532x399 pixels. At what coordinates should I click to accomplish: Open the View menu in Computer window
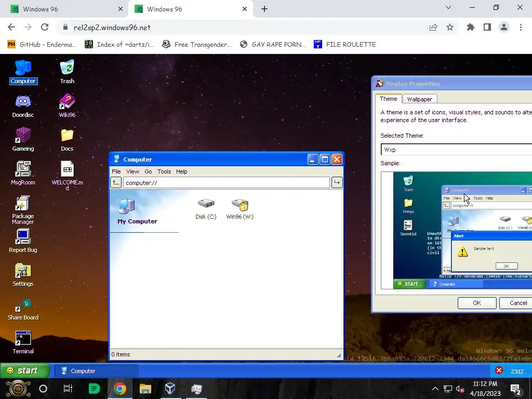(x=132, y=171)
